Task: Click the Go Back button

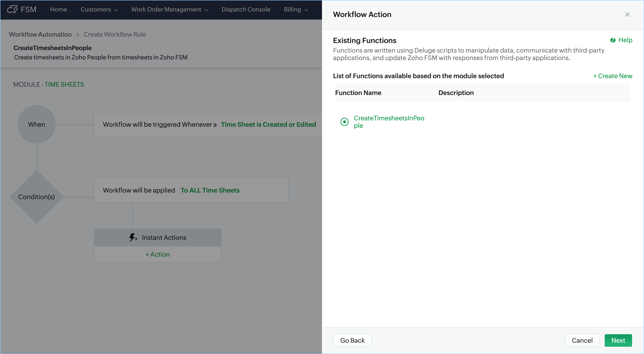Action: [352, 340]
